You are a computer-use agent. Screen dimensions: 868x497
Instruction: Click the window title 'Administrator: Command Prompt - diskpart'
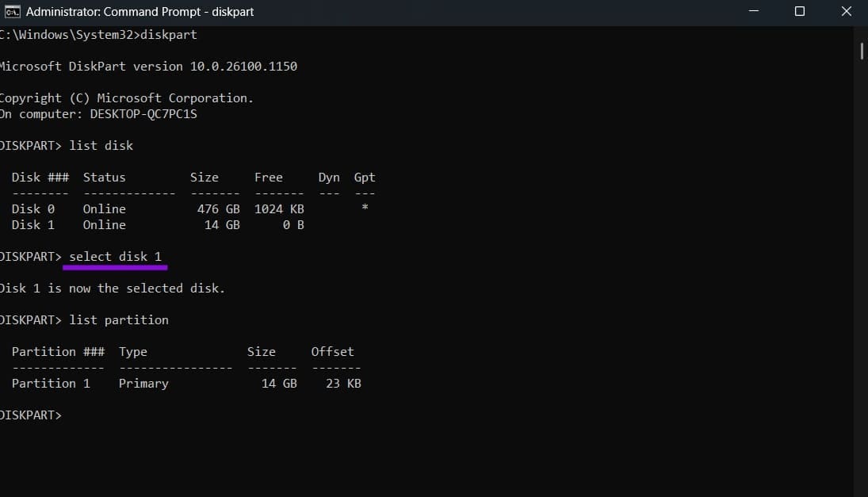pos(140,12)
